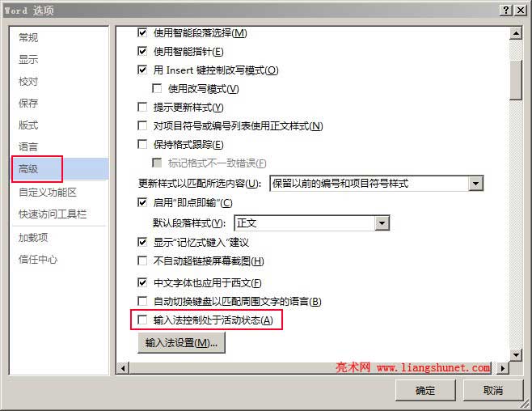This screenshot has width=532, height=411.
Task: Toggle 保持格式跟踪(E) checkbox
Action: click(x=142, y=145)
